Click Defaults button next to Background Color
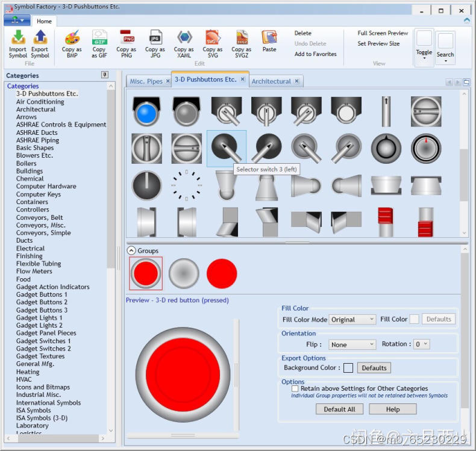476x451 pixels. pos(374,368)
